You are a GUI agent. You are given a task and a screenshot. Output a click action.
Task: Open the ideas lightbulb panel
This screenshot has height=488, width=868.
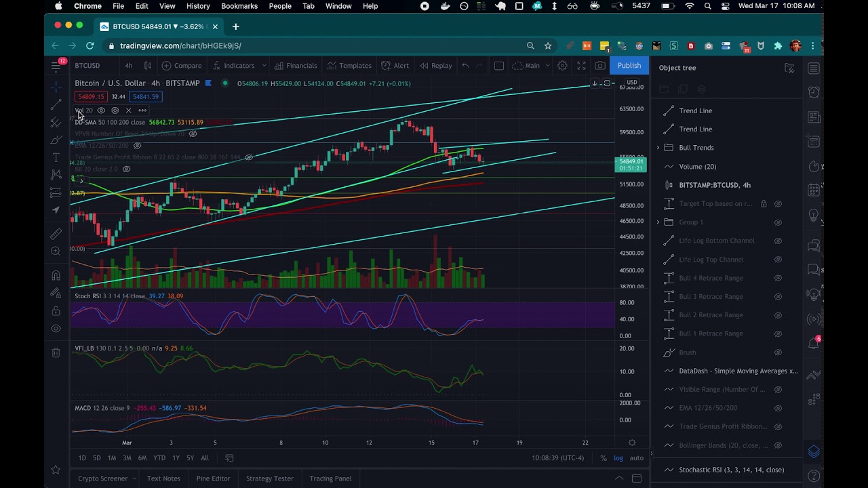814,216
